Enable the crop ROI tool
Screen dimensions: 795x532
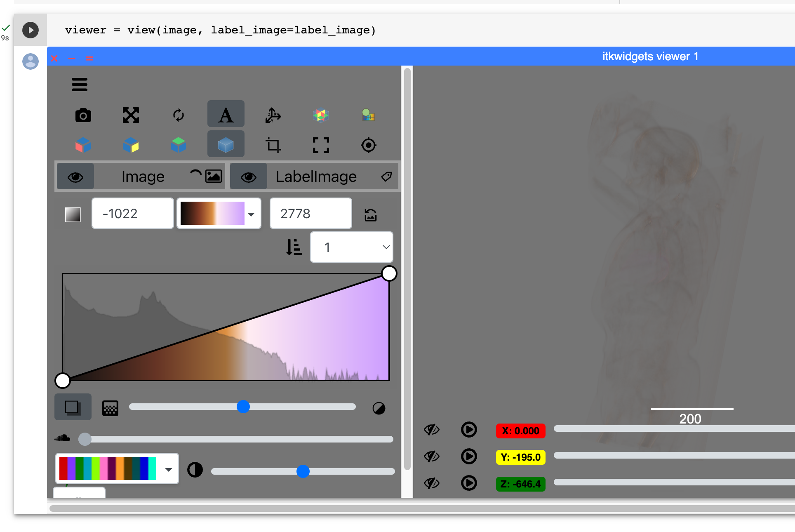click(x=273, y=145)
